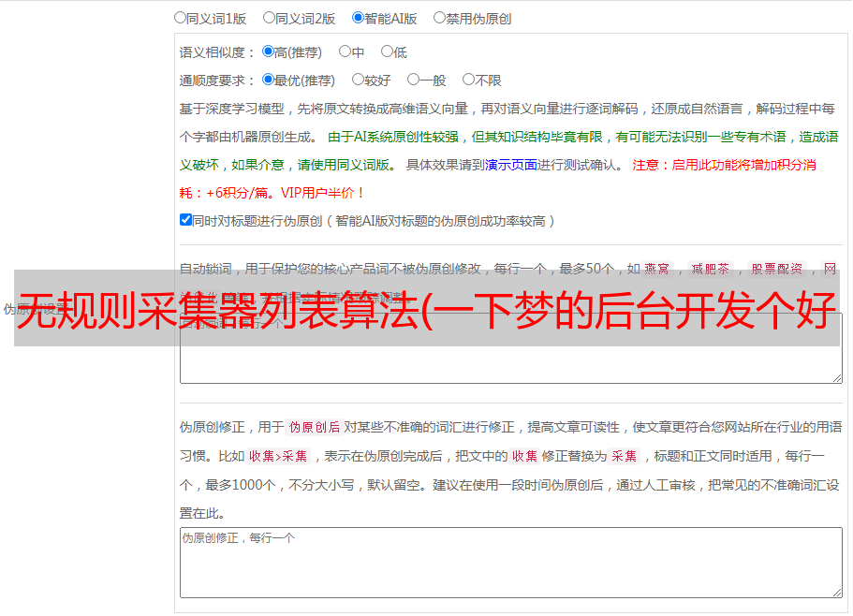
Task: Set 语义相似度 to 低
Action: coord(387,51)
